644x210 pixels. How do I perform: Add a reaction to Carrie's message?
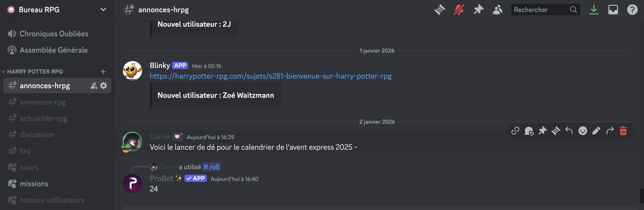coord(583,131)
